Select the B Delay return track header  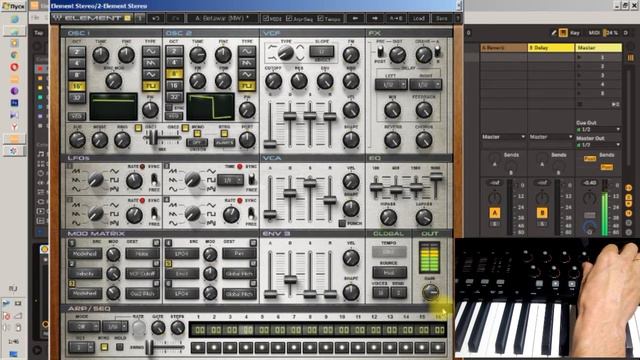pos(551,48)
